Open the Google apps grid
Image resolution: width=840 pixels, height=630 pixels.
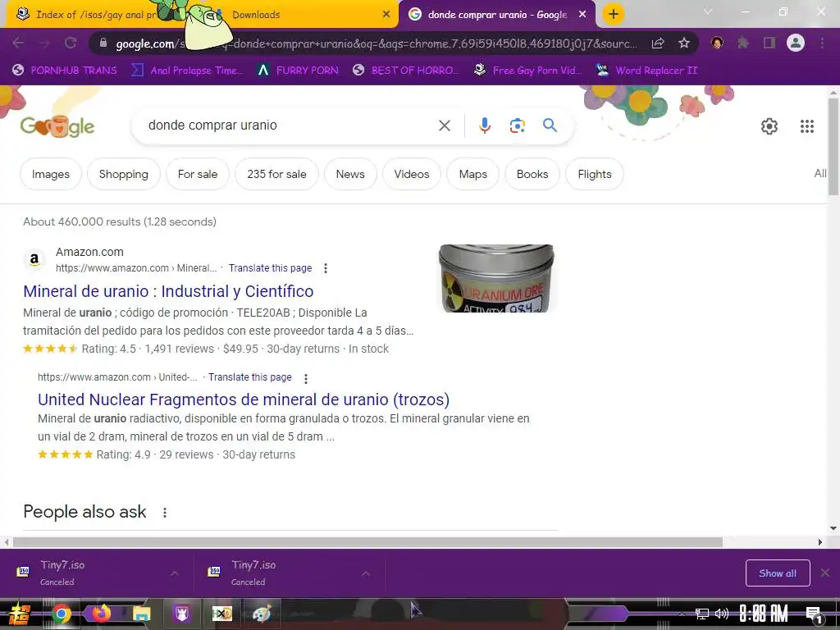pos(807,126)
